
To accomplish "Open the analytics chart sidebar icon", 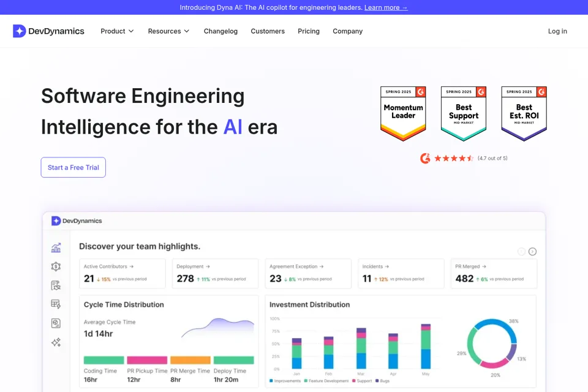I will point(56,247).
